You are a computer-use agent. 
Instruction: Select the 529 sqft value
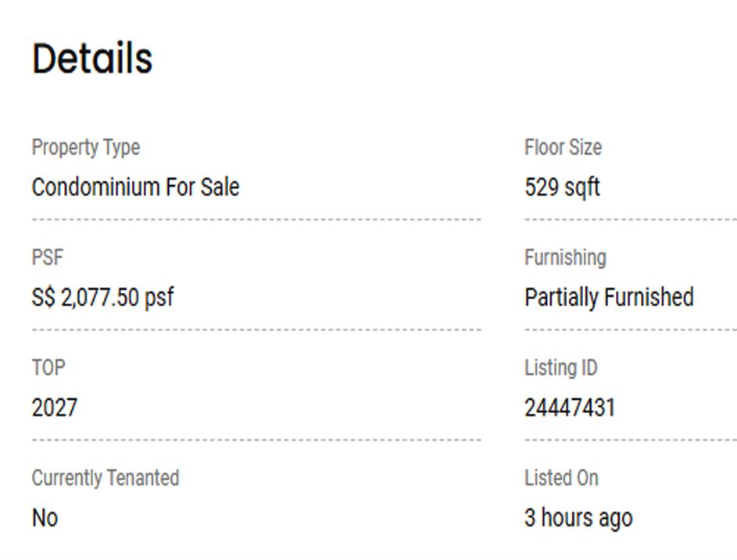pyautogui.click(x=562, y=187)
